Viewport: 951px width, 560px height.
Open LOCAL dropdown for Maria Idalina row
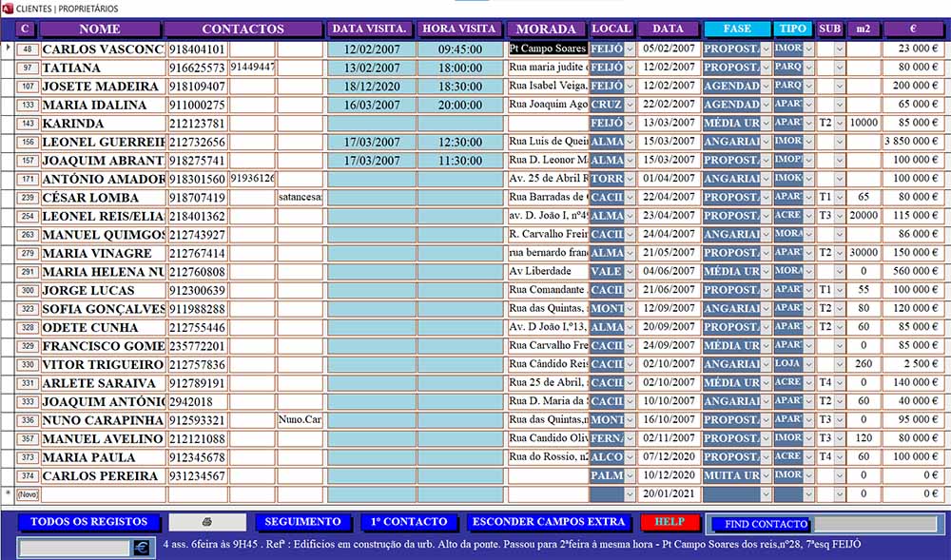[x=630, y=105]
